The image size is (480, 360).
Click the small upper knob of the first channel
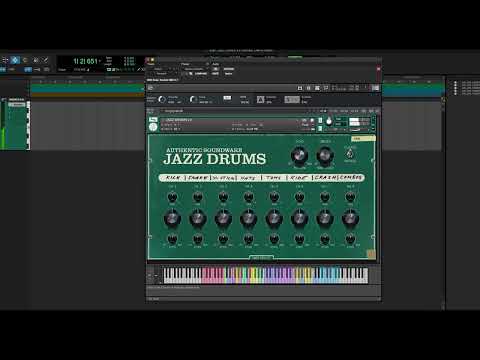[x=172, y=197]
